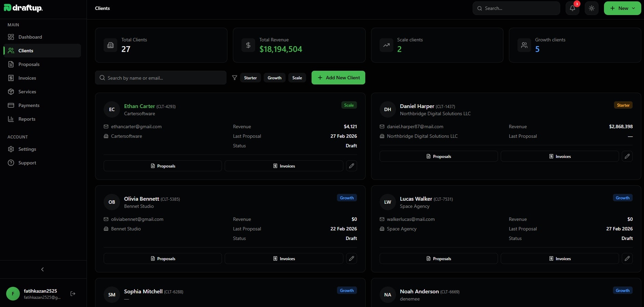Viewport: 644px width, 307px height.
Task: Open Olivia Bennett's Proposals
Action: pyautogui.click(x=163, y=258)
